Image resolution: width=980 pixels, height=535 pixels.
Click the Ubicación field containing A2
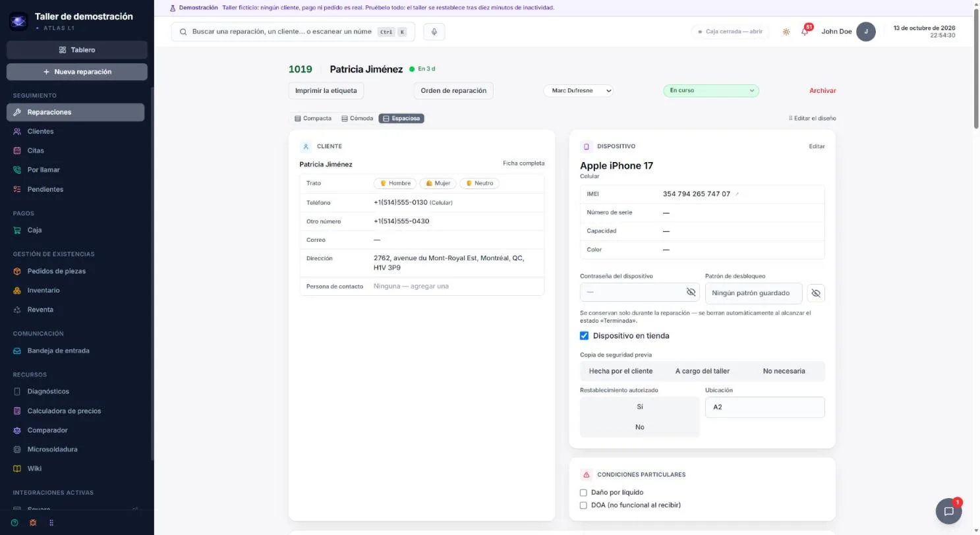click(x=764, y=407)
